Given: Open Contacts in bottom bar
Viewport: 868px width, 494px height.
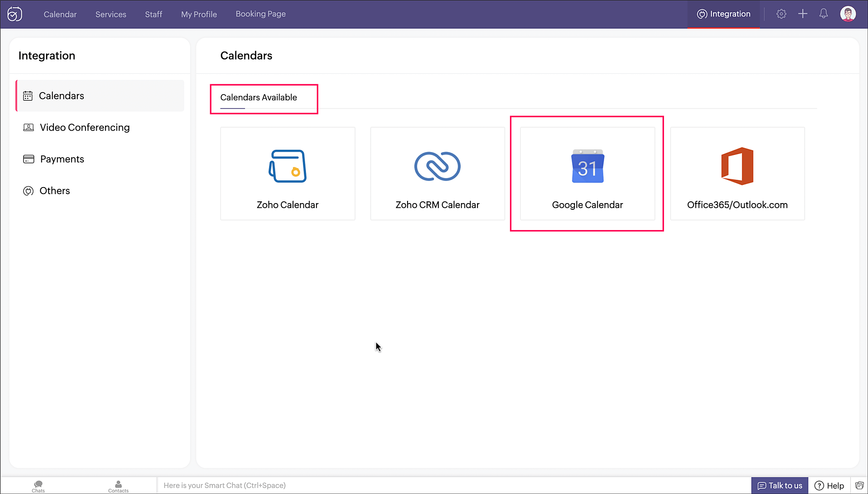Looking at the screenshot, I should click(118, 486).
